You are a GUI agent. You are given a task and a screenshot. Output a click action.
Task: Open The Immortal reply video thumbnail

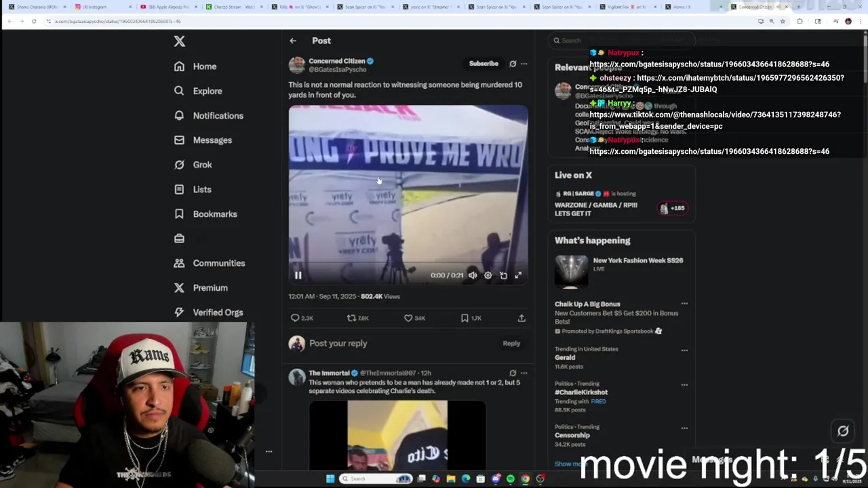pos(397,435)
